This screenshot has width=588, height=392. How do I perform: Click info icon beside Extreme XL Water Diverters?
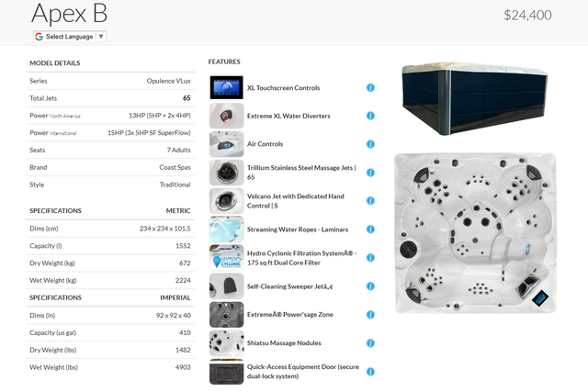(370, 117)
